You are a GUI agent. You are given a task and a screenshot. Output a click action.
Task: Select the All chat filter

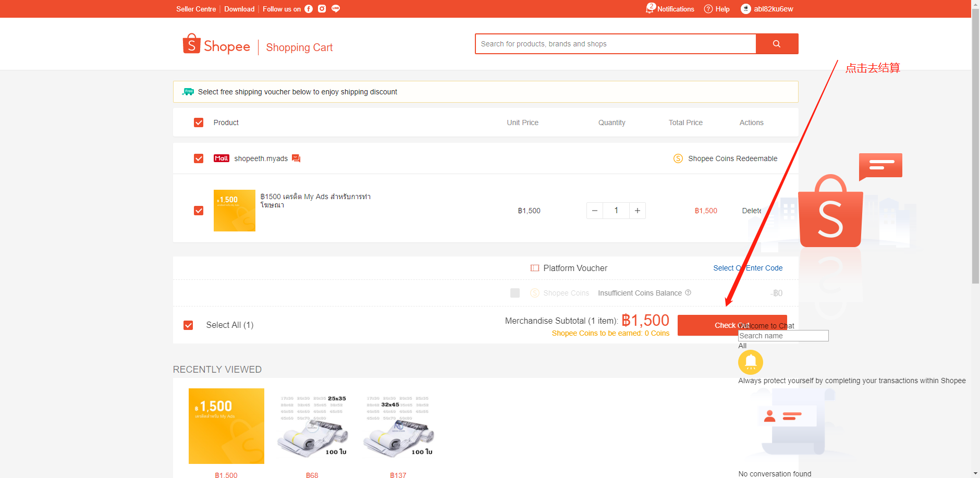742,346
